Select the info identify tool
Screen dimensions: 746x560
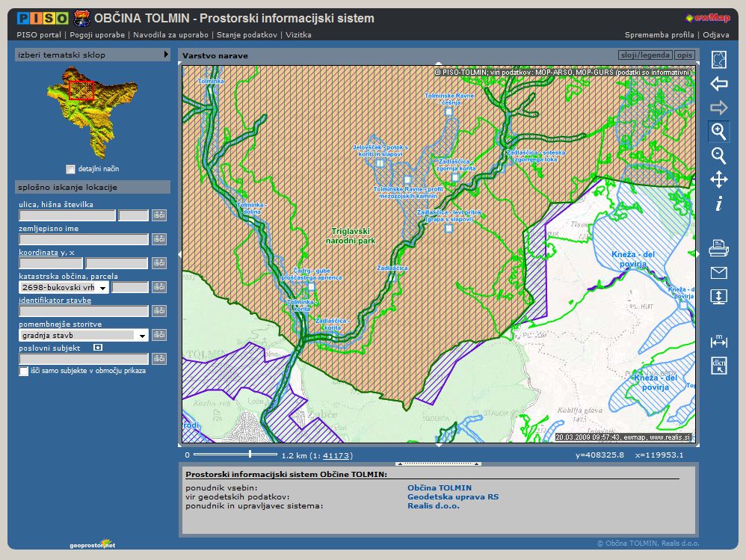pyautogui.click(x=718, y=203)
